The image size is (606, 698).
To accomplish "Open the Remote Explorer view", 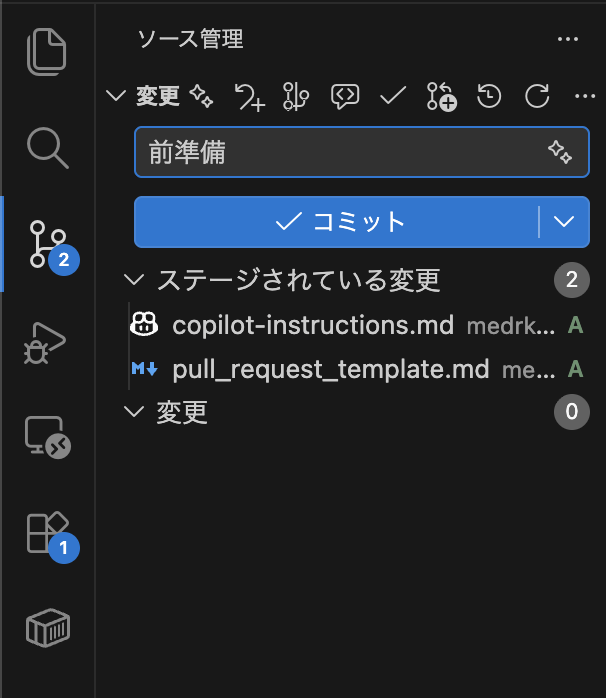I will click(48, 437).
